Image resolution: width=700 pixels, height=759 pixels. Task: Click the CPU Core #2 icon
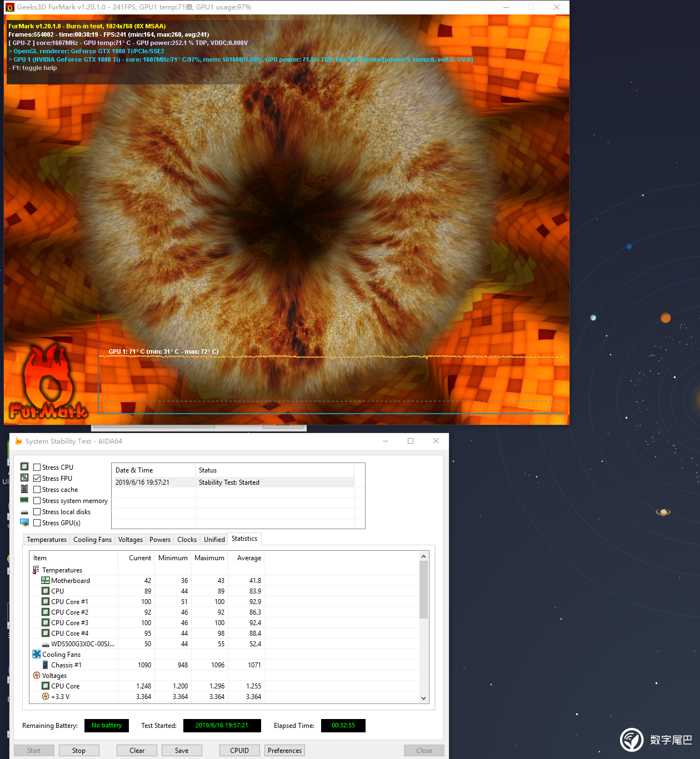coord(46,612)
